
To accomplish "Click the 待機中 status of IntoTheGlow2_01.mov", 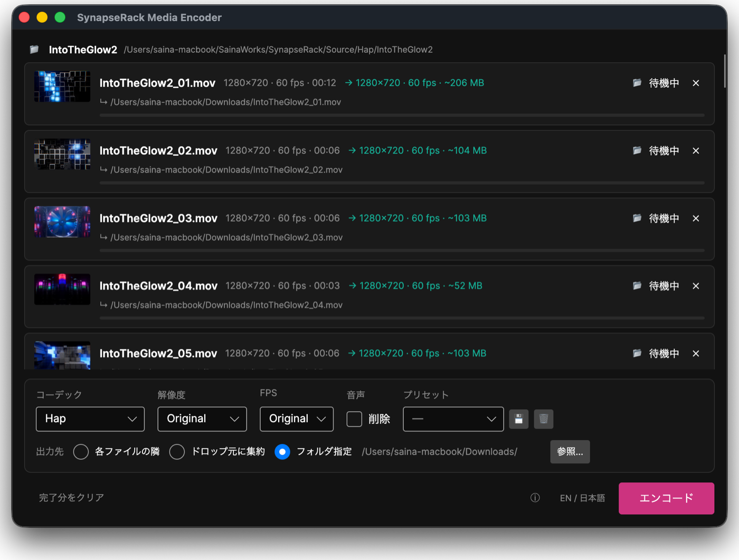I will point(664,83).
